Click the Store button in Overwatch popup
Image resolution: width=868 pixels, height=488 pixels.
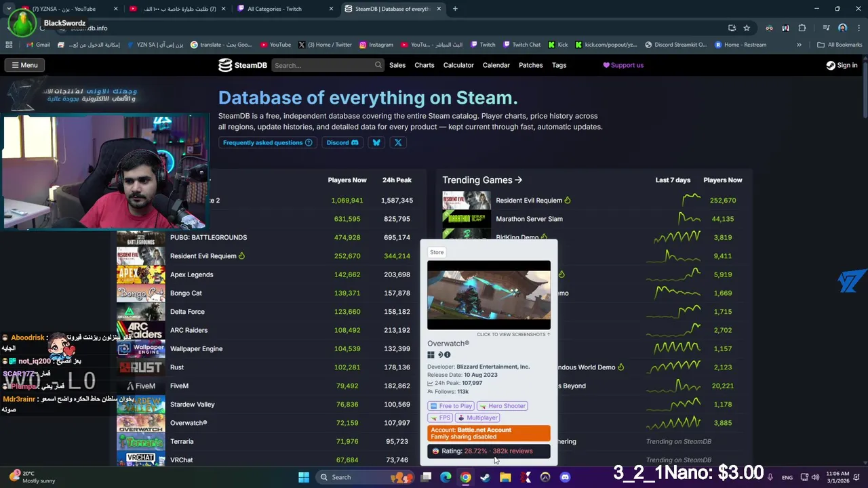[437, 252]
